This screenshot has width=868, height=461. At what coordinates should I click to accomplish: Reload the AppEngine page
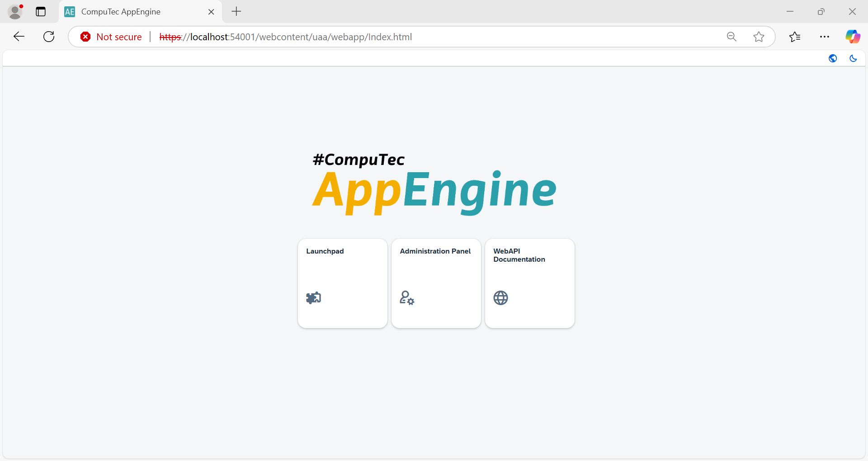pyautogui.click(x=48, y=37)
